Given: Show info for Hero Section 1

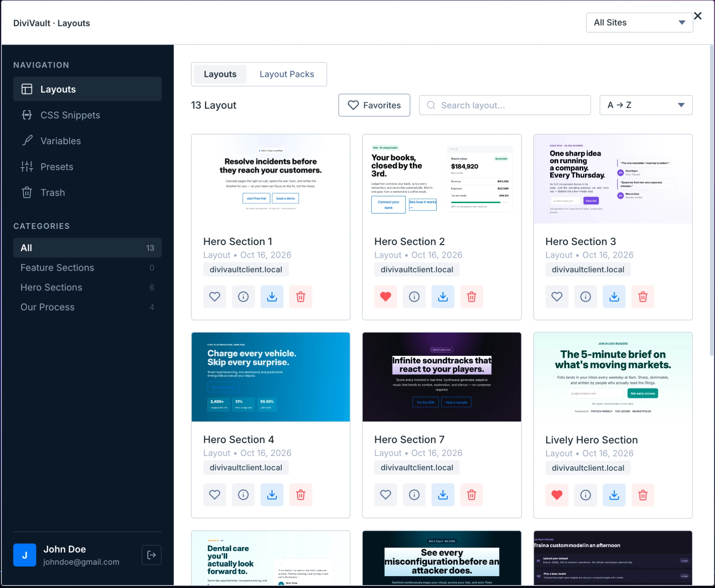Looking at the screenshot, I should point(243,297).
